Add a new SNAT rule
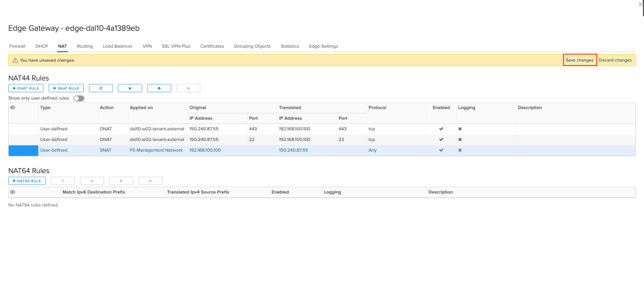644x282 pixels. 65,89
